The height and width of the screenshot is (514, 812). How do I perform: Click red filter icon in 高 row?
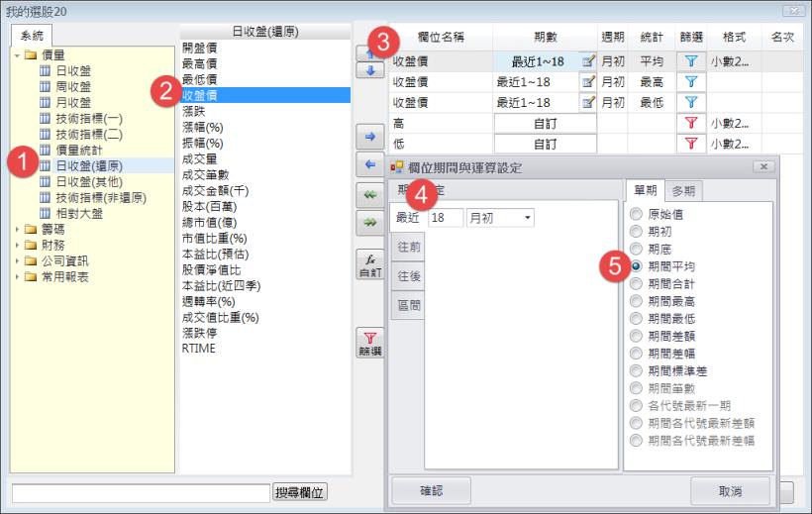691,124
